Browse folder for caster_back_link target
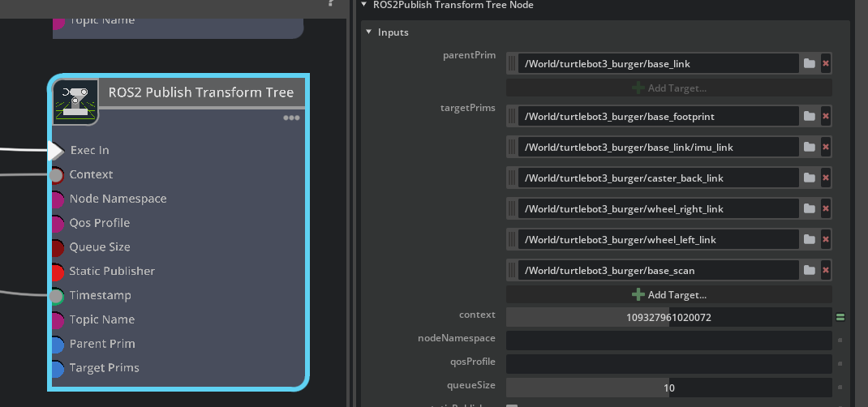 tap(810, 178)
